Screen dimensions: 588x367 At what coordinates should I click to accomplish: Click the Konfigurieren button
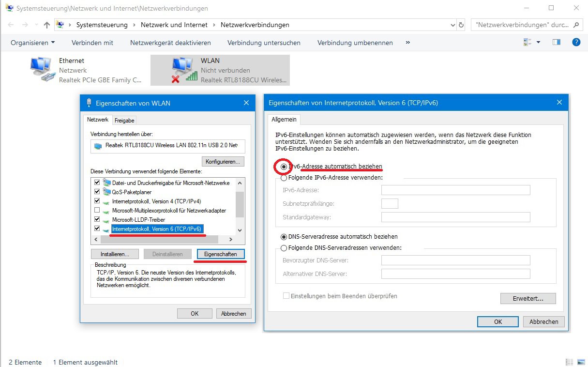223,161
